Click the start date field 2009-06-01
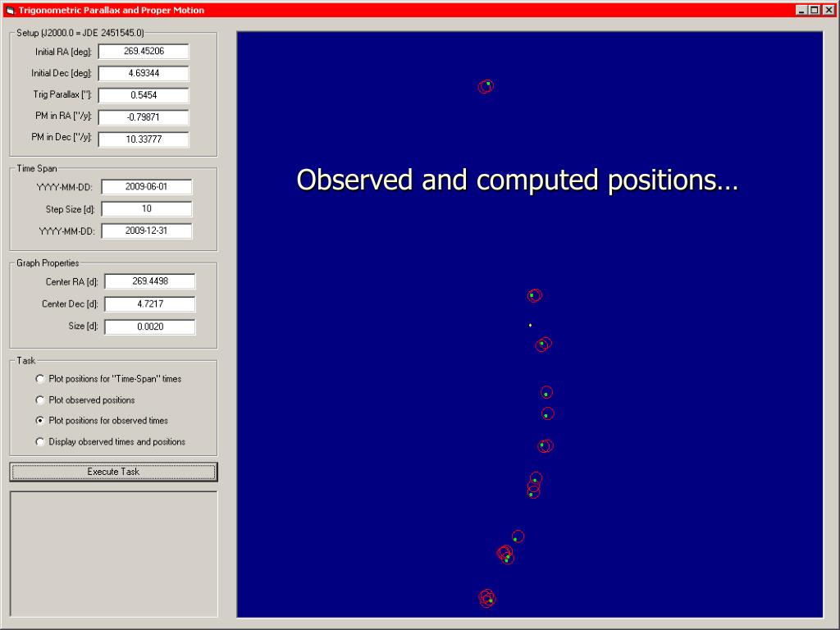This screenshot has width=840, height=630. coord(147,187)
